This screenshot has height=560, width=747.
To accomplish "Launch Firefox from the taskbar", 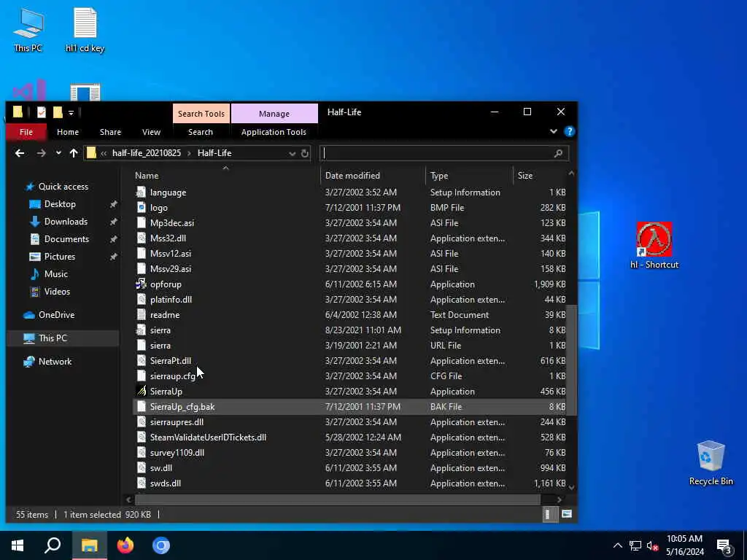I will click(125, 545).
